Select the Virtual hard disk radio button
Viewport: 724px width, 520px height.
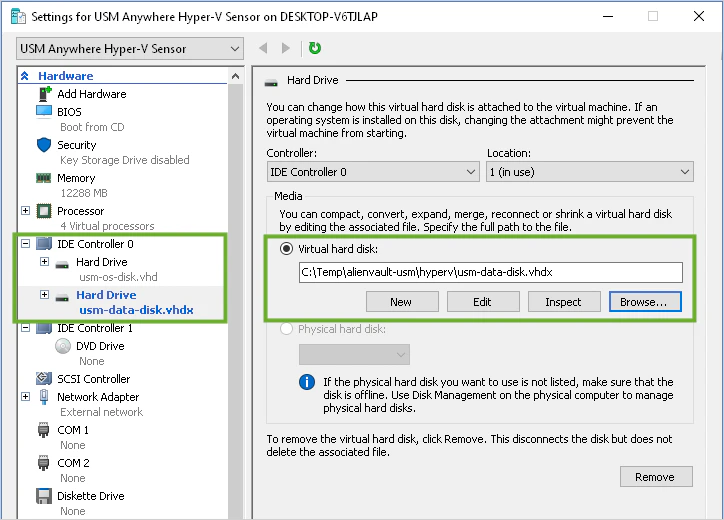click(x=286, y=249)
